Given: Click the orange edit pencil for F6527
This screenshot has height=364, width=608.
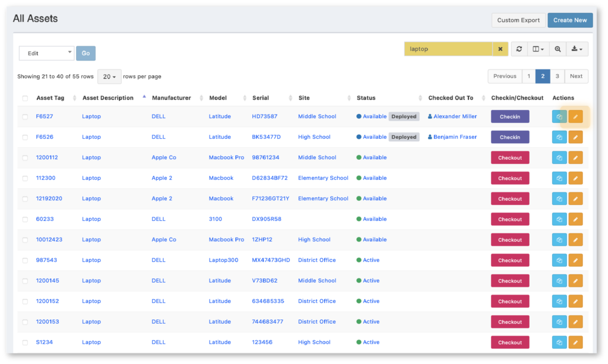Looking at the screenshot, I should [x=575, y=116].
